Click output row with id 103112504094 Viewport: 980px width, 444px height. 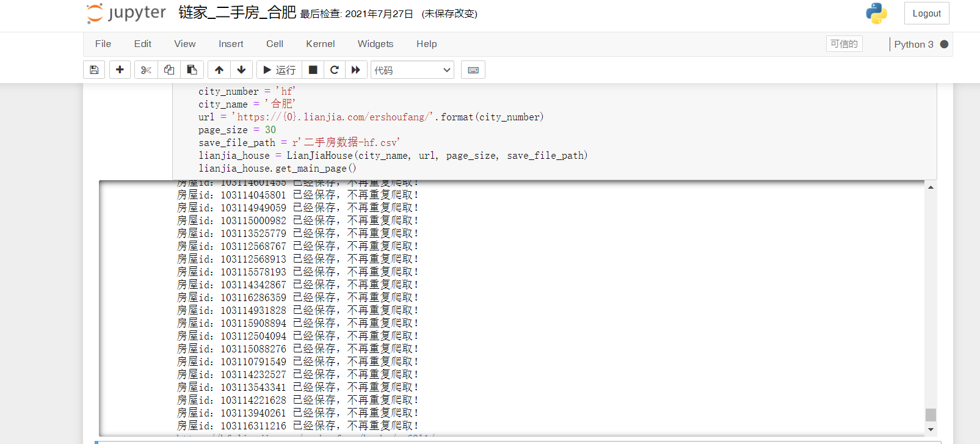(x=298, y=336)
